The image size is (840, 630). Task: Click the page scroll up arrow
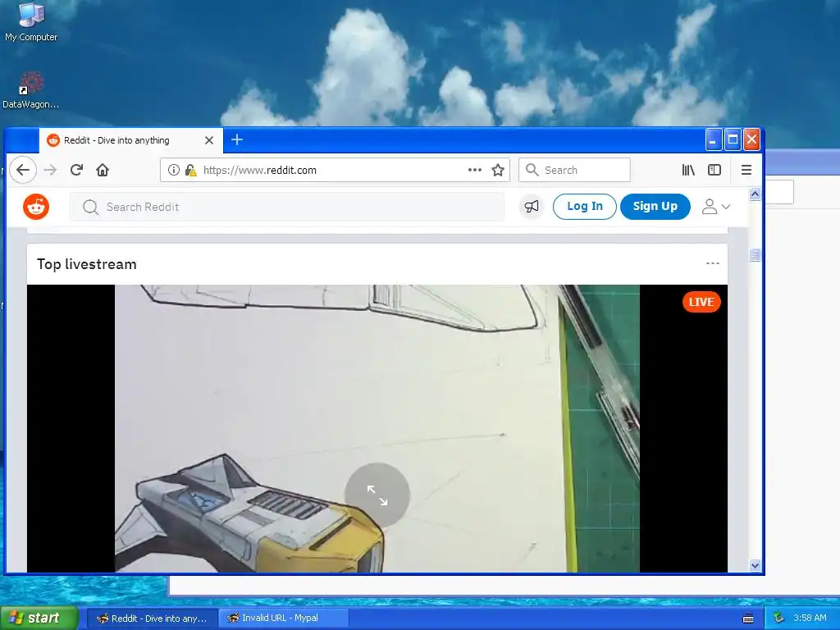pyautogui.click(x=755, y=194)
